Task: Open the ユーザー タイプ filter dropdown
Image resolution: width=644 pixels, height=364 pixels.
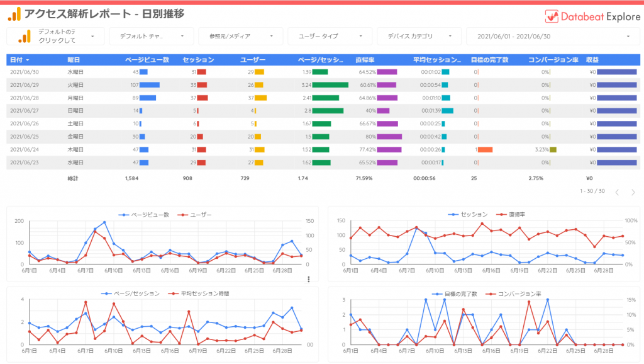Action: pyautogui.click(x=330, y=36)
